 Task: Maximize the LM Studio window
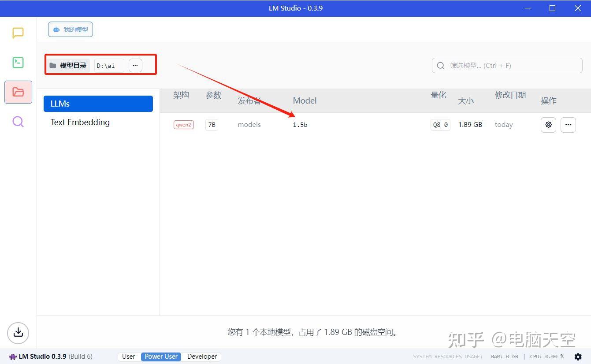click(552, 8)
